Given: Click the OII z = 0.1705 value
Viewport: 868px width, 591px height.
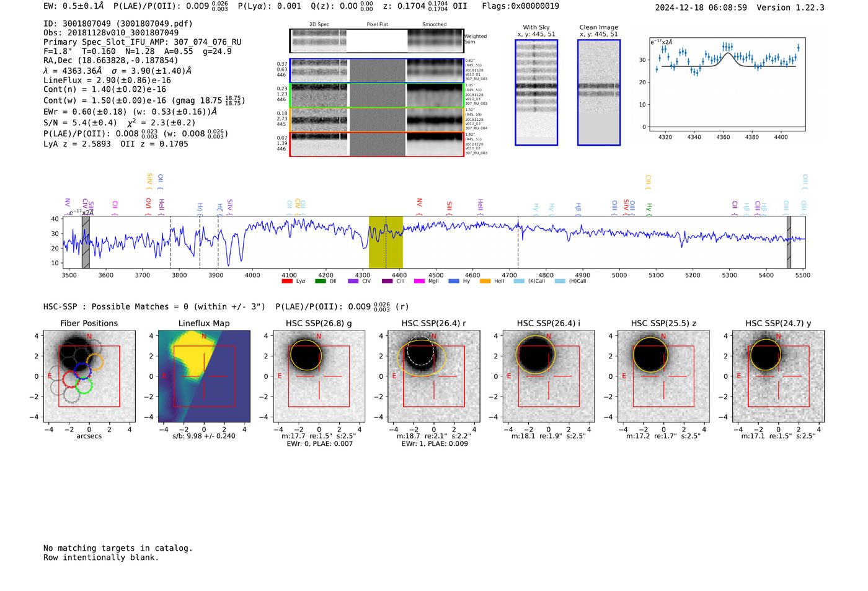Looking at the screenshot, I should pyautogui.click(x=154, y=144).
